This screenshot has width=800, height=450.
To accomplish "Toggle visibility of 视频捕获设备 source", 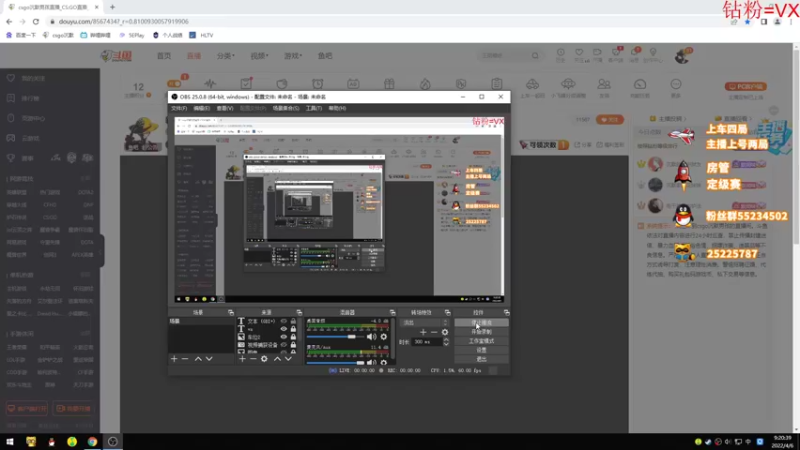I will coord(284,345).
